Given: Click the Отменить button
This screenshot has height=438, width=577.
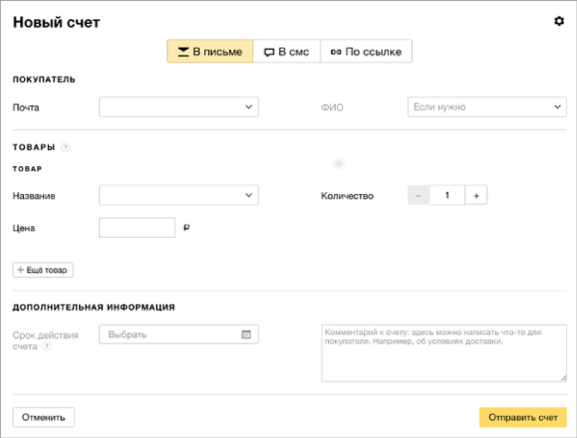Looking at the screenshot, I should [43, 417].
